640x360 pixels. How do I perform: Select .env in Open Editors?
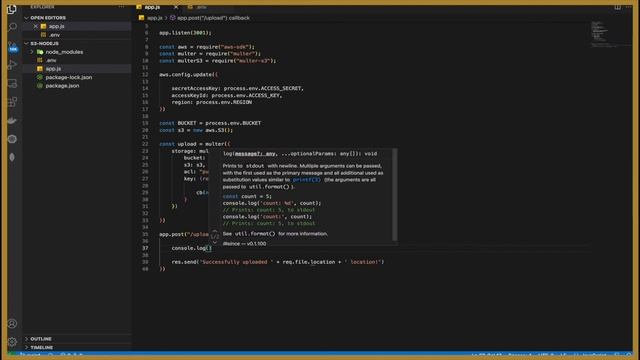coord(54,35)
